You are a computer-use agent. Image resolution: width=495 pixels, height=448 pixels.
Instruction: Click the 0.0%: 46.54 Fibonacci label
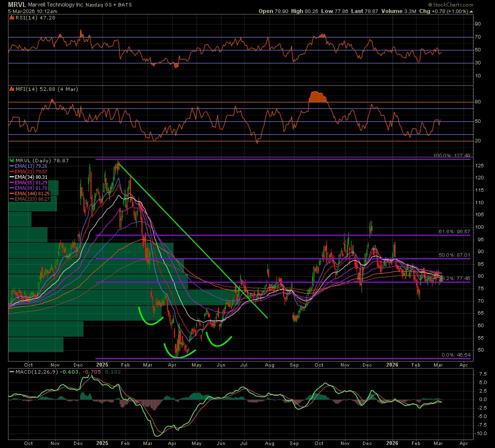pos(456,355)
